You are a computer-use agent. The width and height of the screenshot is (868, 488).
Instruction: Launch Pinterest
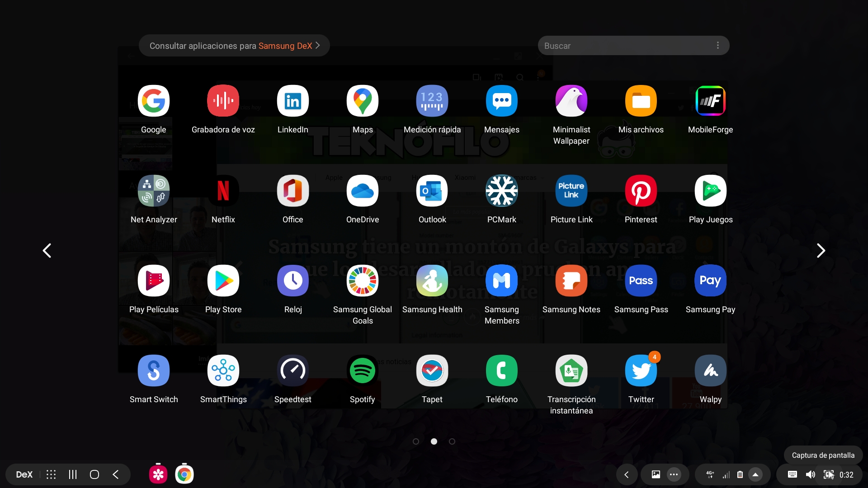[641, 191]
